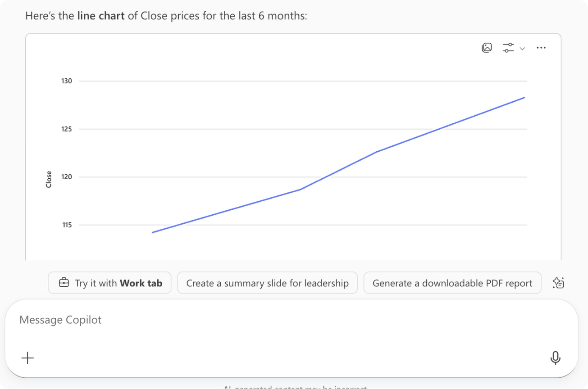Click the bold 'line chart' text

[x=101, y=16]
